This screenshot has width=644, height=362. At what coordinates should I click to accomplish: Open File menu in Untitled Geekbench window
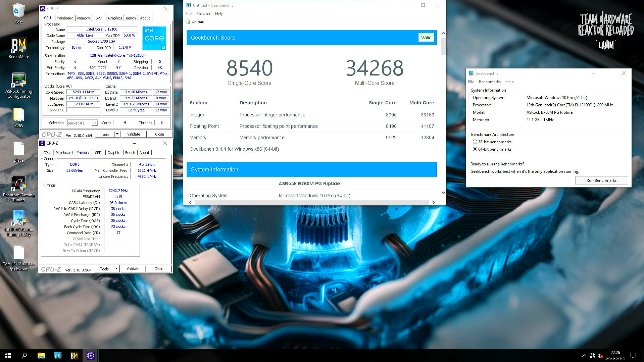point(189,14)
